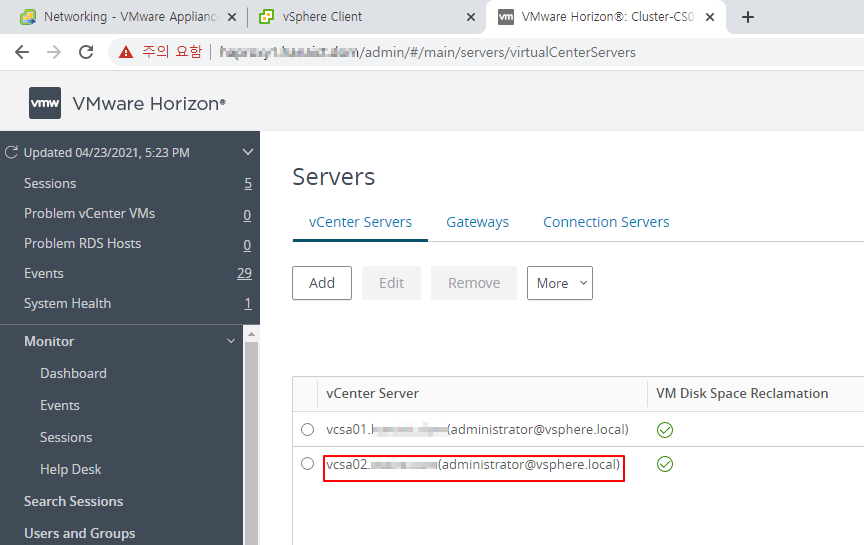
Task: Open Sessions under Monitor
Action: pos(66,438)
